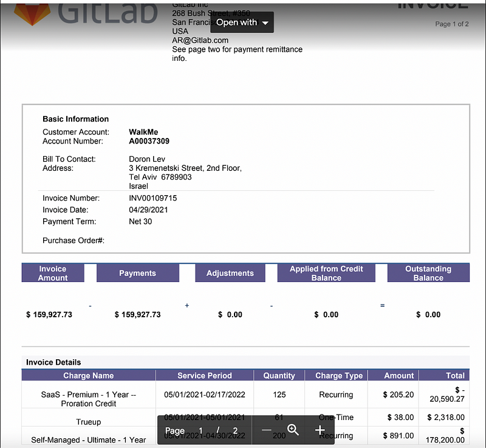Click the magnifier reset zoom icon
This screenshot has height=448, width=486.
tap(293, 430)
